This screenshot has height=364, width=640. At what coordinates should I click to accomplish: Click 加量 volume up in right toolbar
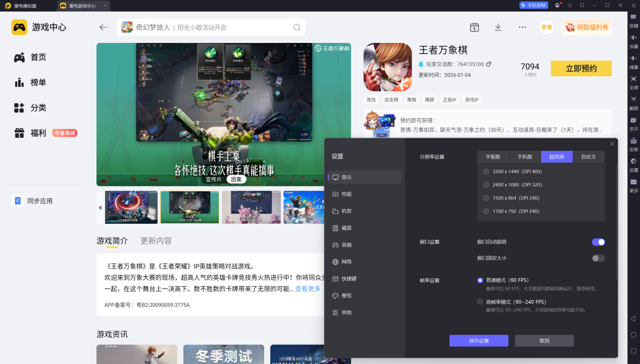pyautogui.click(x=633, y=41)
